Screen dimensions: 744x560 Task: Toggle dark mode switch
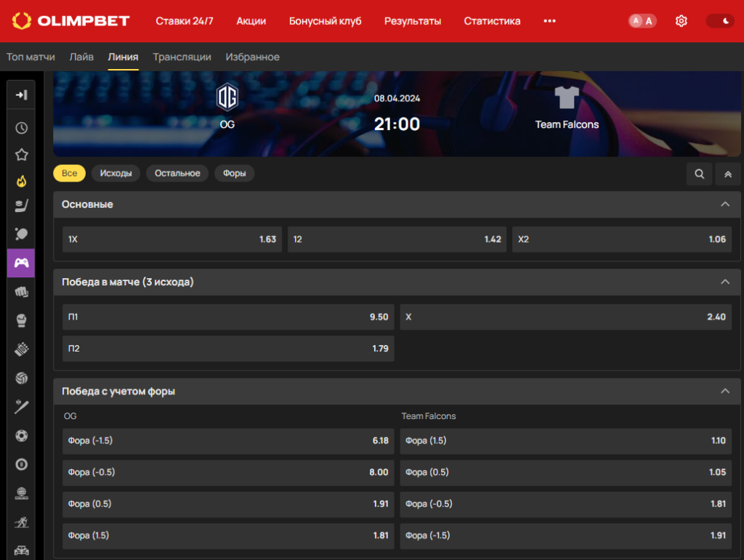click(x=720, y=21)
